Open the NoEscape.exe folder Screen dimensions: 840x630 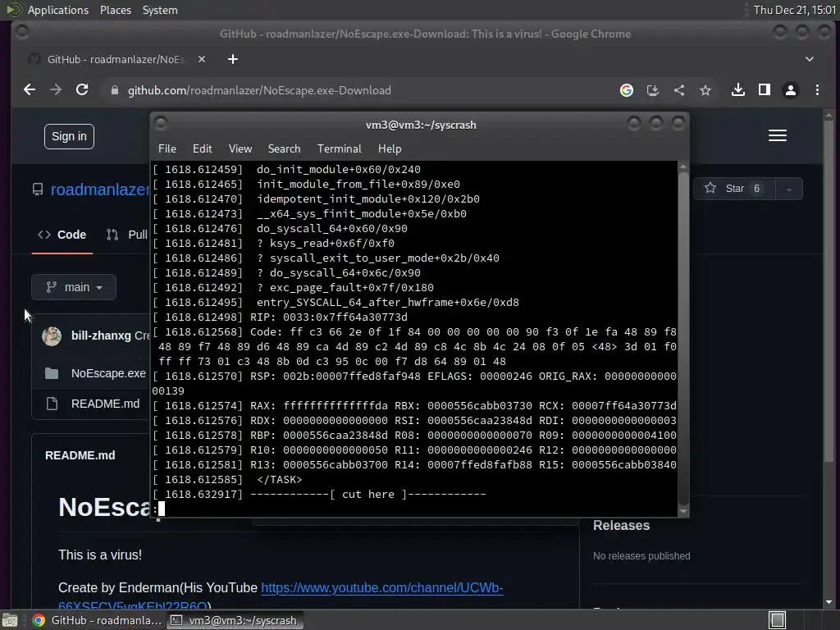[x=108, y=373]
